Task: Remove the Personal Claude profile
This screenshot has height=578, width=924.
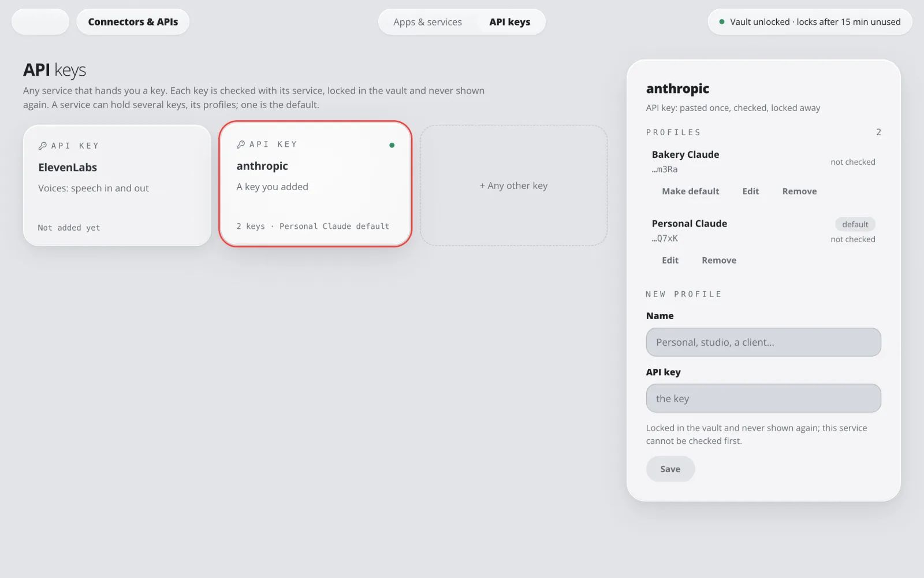Action: (x=719, y=260)
